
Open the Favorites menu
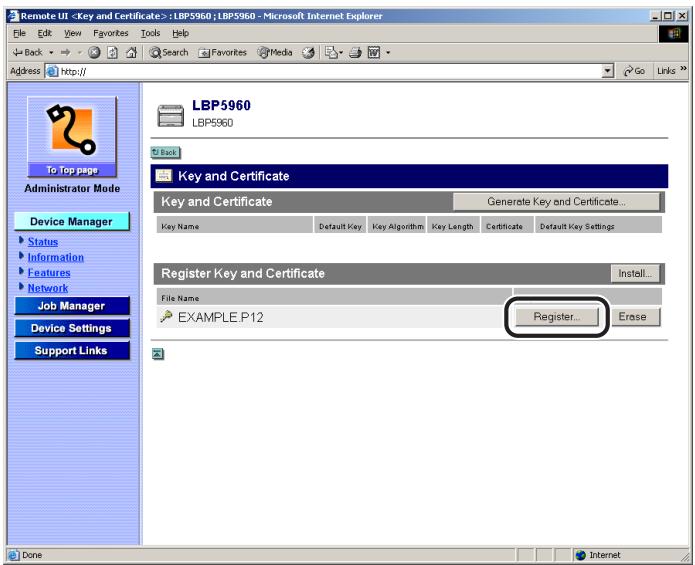pyautogui.click(x=110, y=33)
